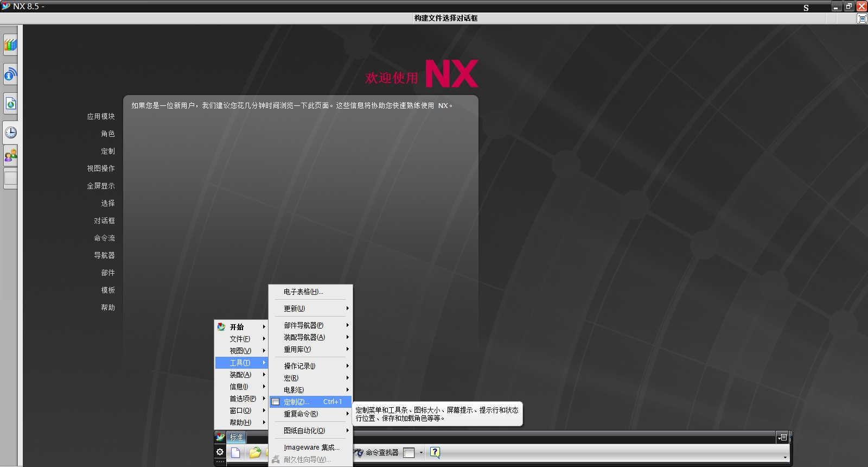The height and width of the screenshot is (467, 868).
Task: Click the Help question mark icon
Action: [x=435, y=452]
